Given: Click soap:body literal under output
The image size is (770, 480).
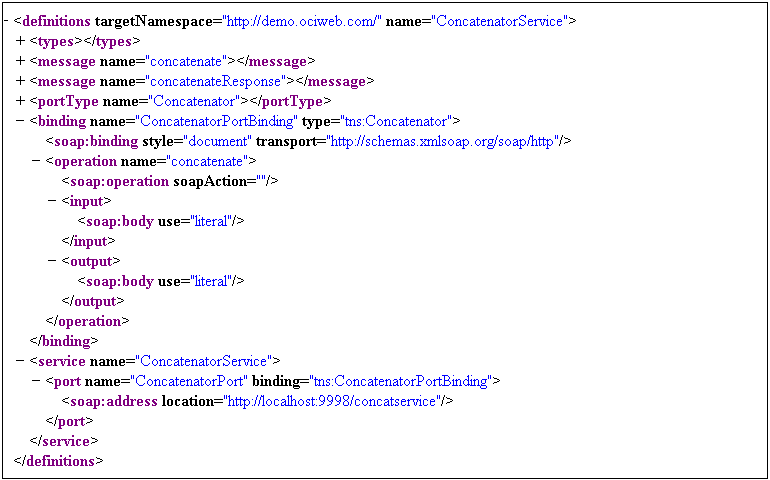Looking at the screenshot, I should 161,281.
